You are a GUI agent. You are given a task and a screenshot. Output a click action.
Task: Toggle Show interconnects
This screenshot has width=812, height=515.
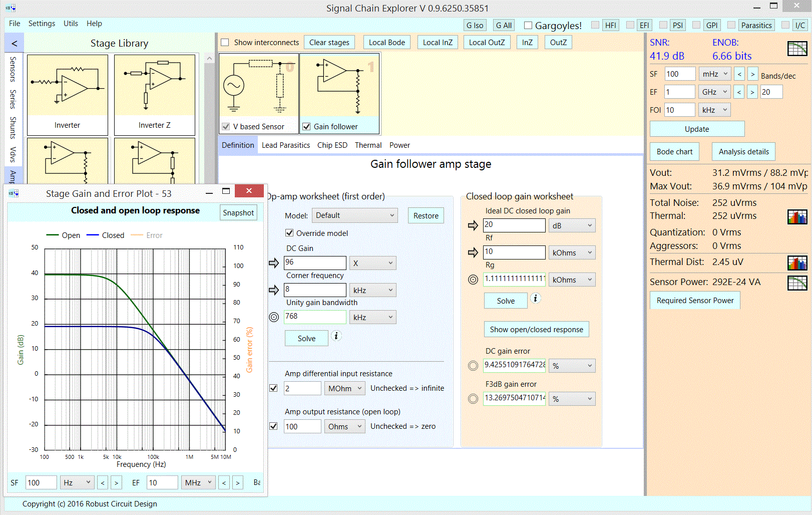[x=225, y=42]
